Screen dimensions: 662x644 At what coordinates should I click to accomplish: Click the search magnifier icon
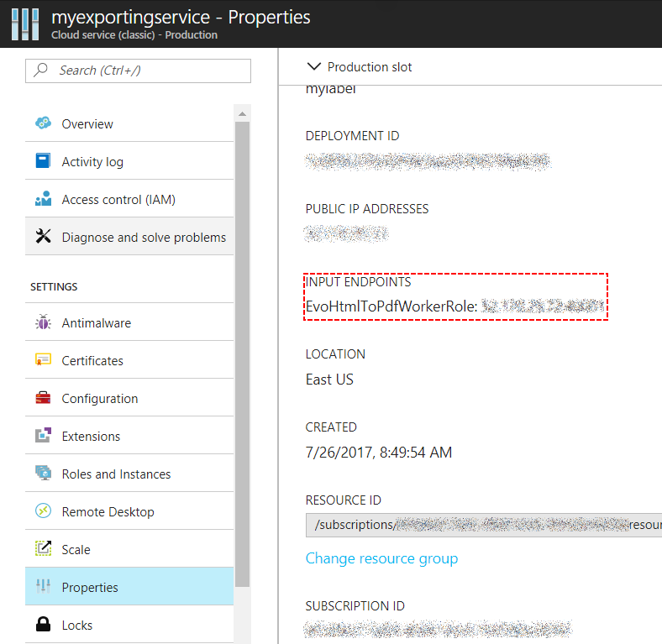41,70
